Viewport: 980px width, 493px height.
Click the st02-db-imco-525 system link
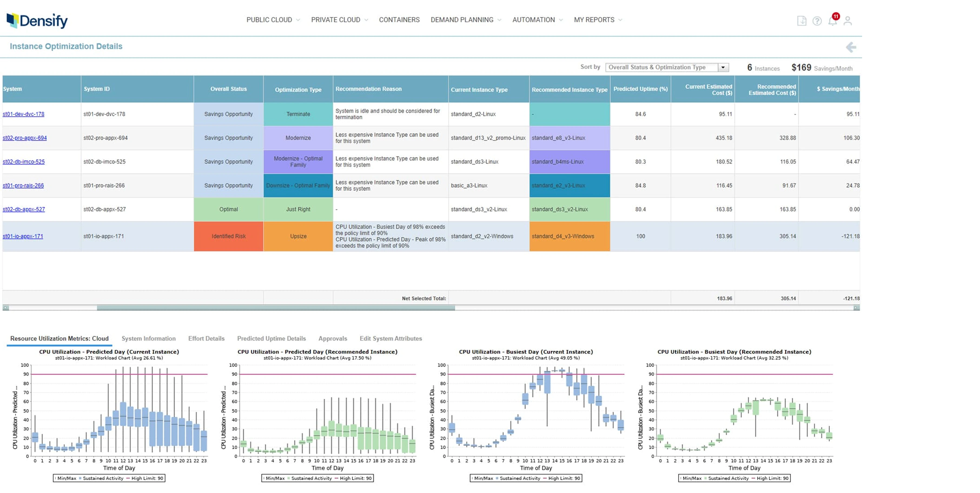pos(24,162)
